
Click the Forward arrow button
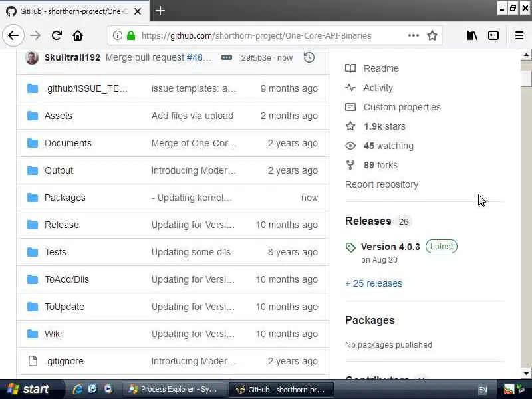pos(35,35)
